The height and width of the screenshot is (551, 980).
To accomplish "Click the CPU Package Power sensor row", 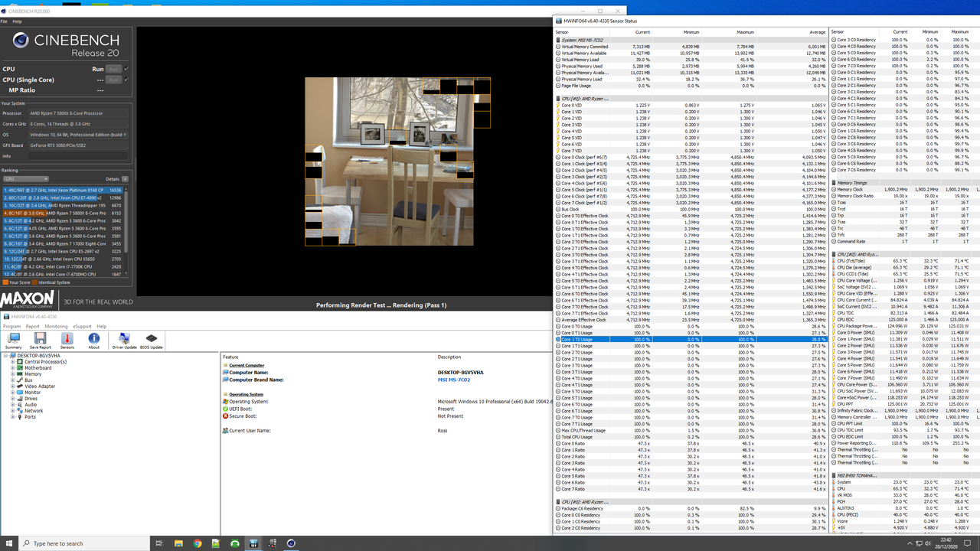I will [906, 326].
